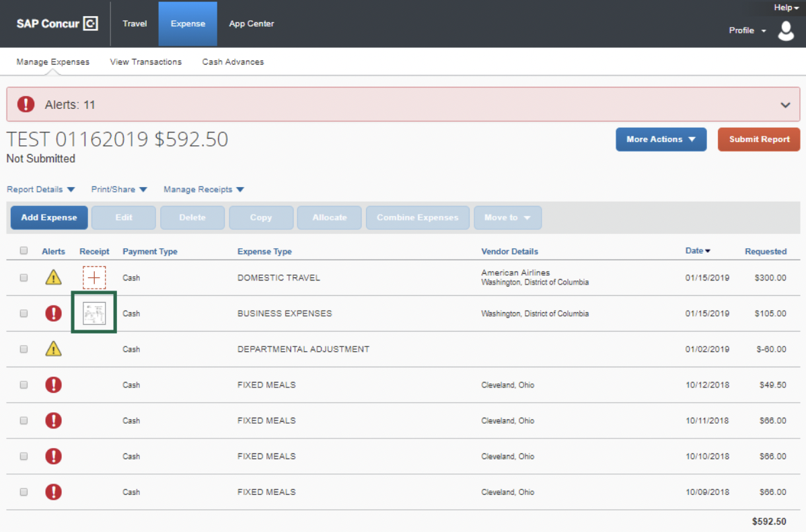806x532 pixels.
Task: Expand the Alerts banner chevron
Action: coord(784,105)
